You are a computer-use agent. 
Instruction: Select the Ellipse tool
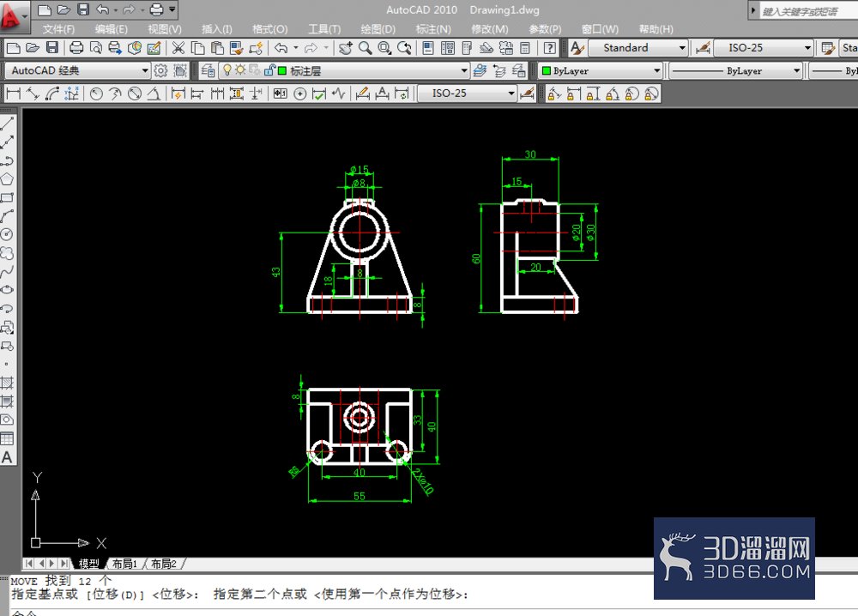click(x=7, y=290)
